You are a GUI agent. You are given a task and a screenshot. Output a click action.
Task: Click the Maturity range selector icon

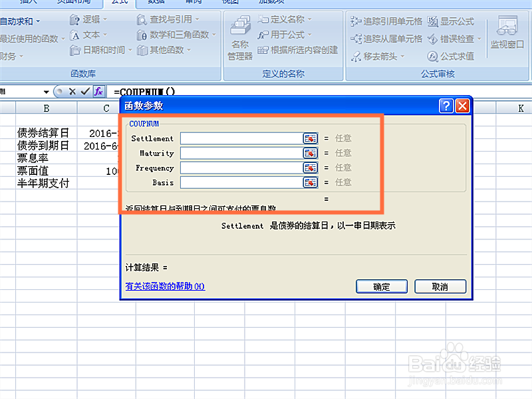coord(311,153)
